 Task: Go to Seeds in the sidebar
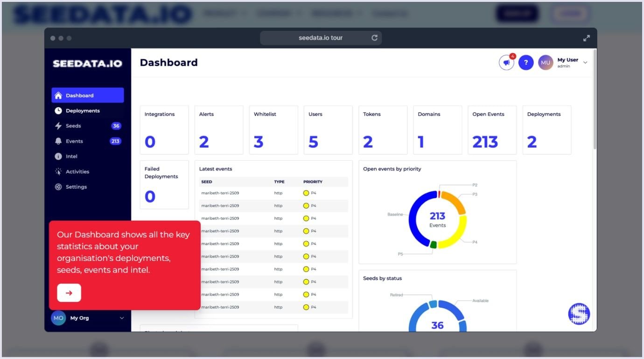pyautogui.click(x=87, y=126)
